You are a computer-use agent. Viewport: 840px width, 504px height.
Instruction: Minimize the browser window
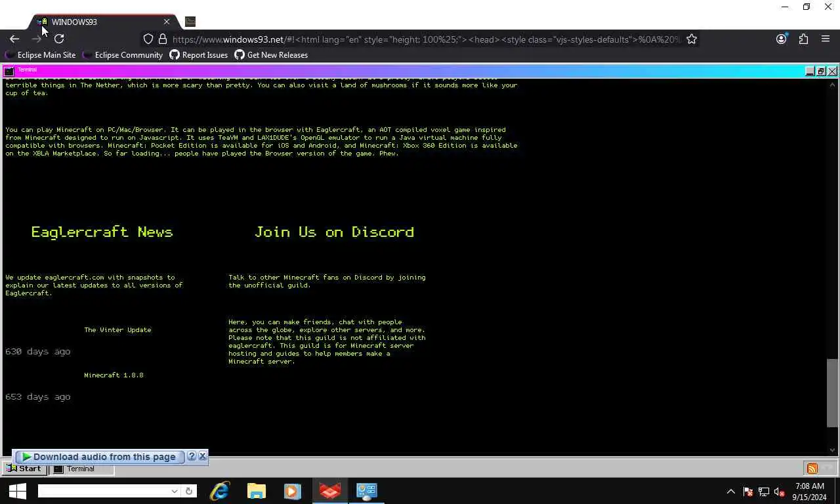pos(785,7)
